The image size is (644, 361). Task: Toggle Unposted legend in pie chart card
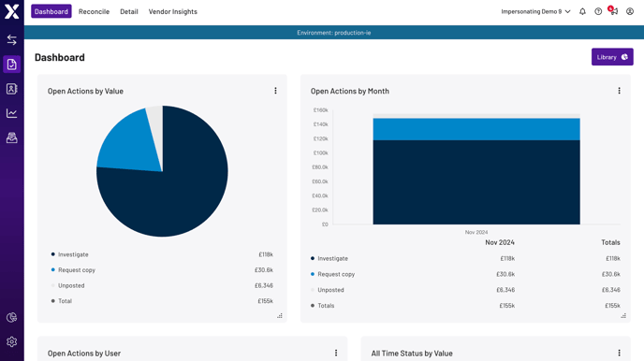coord(67,285)
